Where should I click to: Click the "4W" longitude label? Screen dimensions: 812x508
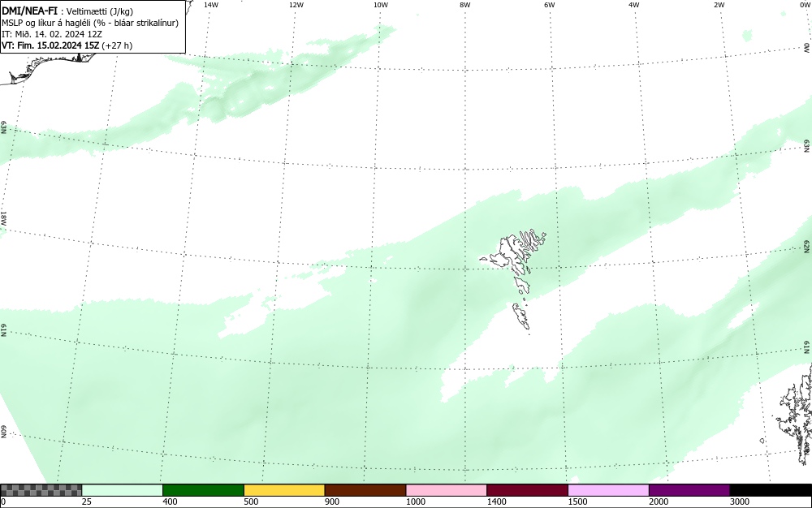tap(634, 5)
